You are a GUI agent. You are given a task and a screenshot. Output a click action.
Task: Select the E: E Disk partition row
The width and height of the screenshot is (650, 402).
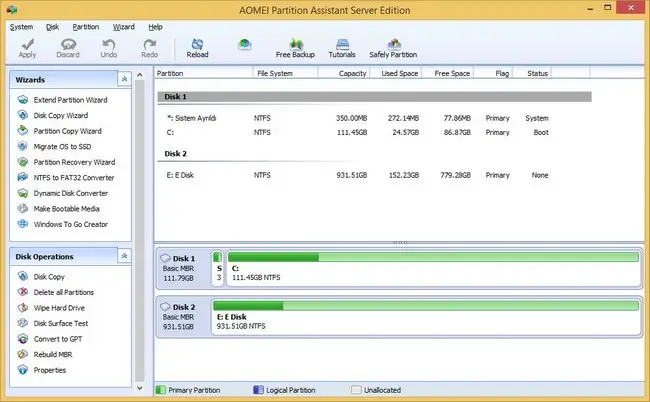pos(374,175)
